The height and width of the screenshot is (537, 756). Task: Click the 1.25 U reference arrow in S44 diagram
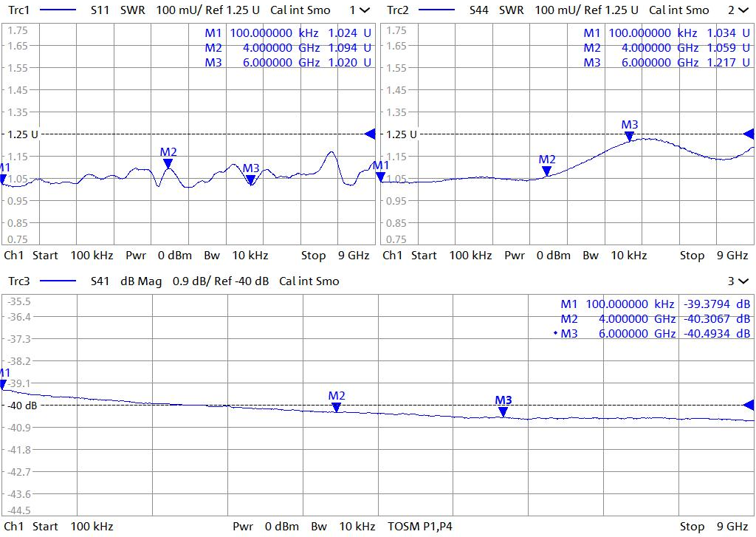coord(748,134)
